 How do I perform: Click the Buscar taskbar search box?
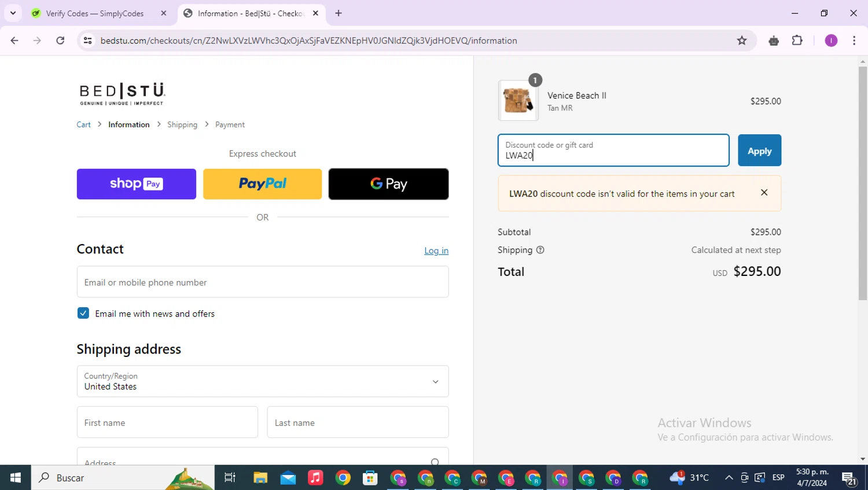(x=123, y=478)
